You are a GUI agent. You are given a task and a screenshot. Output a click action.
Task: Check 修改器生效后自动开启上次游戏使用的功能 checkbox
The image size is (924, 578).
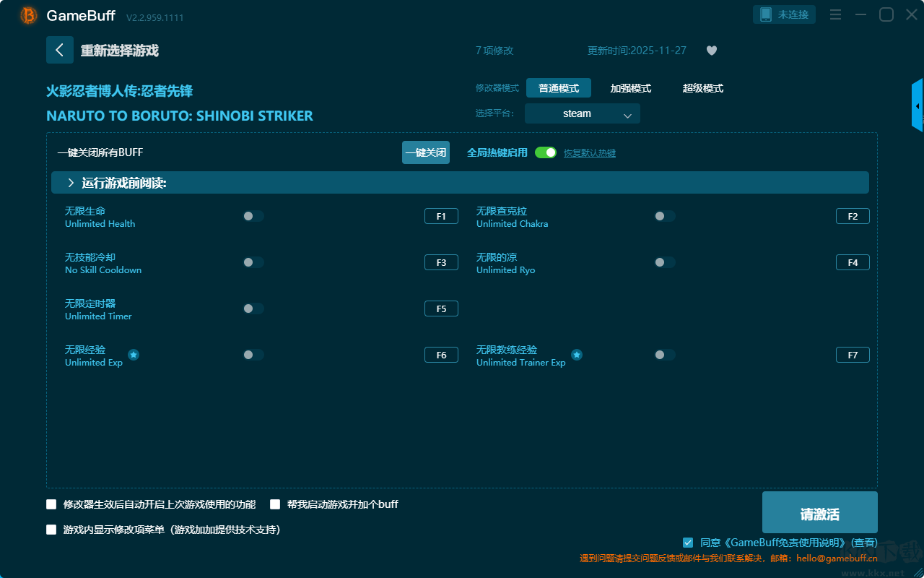tap(51, 504)
